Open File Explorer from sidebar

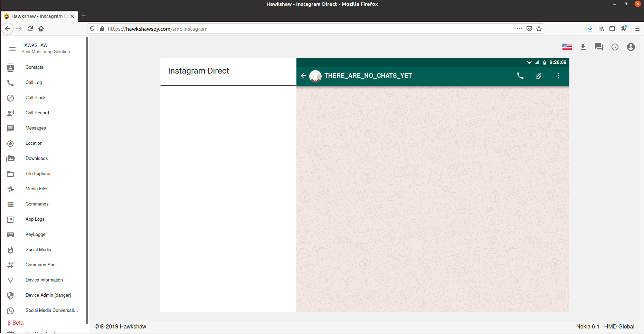click(x=38, y=174)
